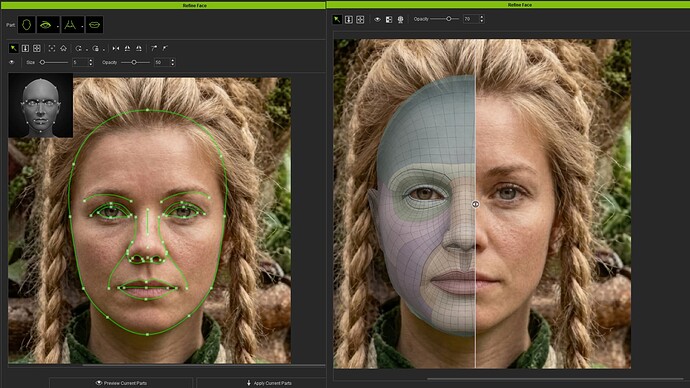The width and height of the screenshot is (690, 388).
Task: Click the four-square grid icon in right toolbar
Action: tap(360, 19)
